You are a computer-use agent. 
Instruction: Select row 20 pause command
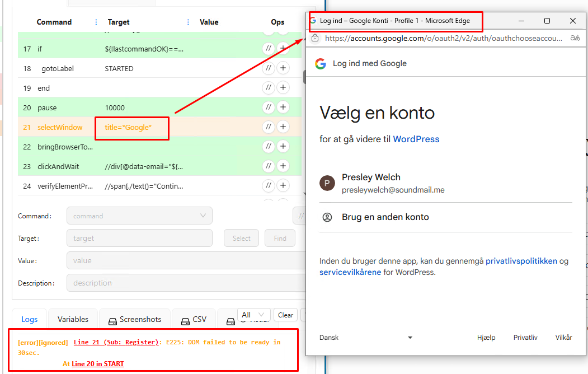47,108
